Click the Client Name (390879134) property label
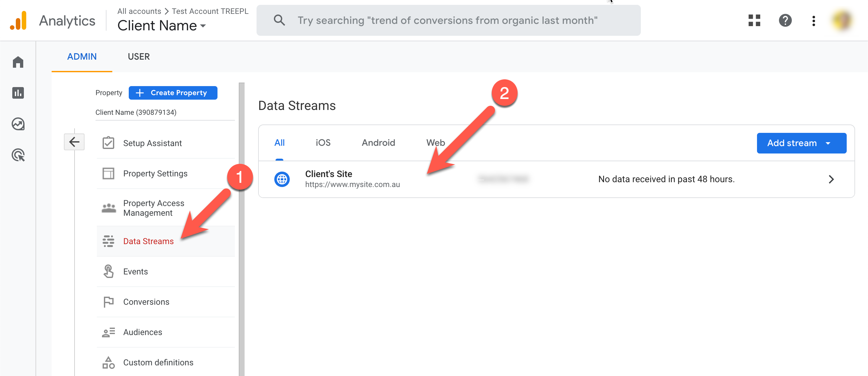The height and width of the screenshot is (376, 868). coord(136,112)
